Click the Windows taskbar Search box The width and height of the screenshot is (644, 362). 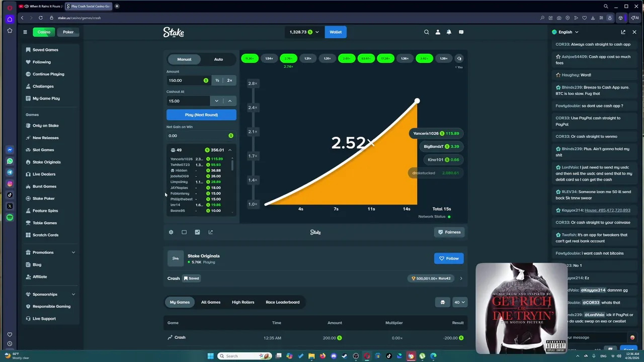coord(244,356)
